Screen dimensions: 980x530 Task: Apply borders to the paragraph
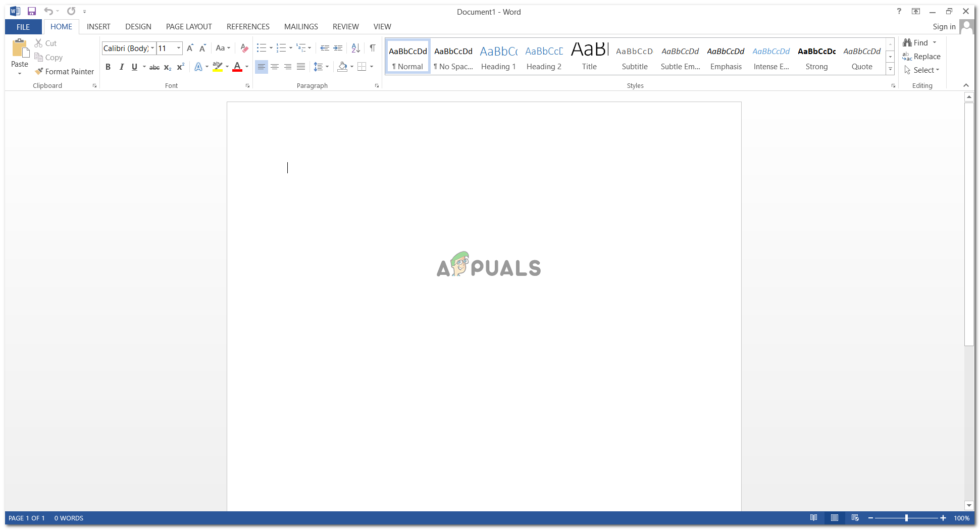click(362, 67)
